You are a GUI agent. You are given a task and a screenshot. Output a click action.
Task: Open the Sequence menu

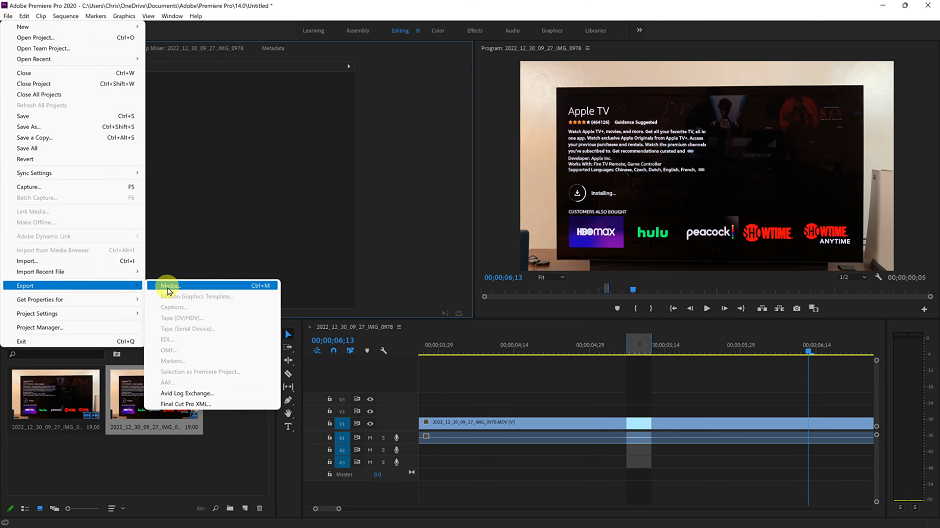click(65, 16)
